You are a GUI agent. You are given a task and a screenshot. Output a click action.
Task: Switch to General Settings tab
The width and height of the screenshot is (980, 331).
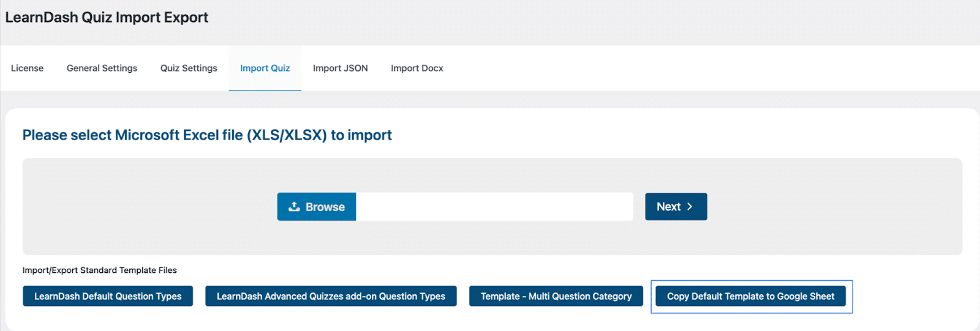tap(102, 68)
